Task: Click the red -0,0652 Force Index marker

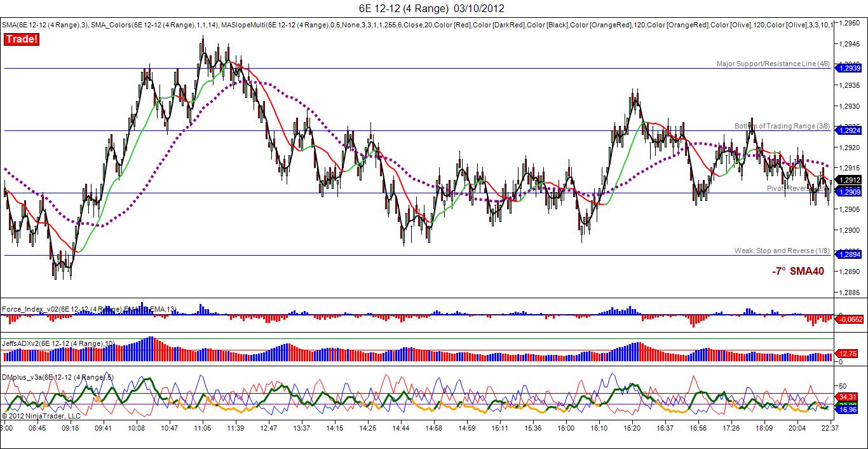Action: 850,319
